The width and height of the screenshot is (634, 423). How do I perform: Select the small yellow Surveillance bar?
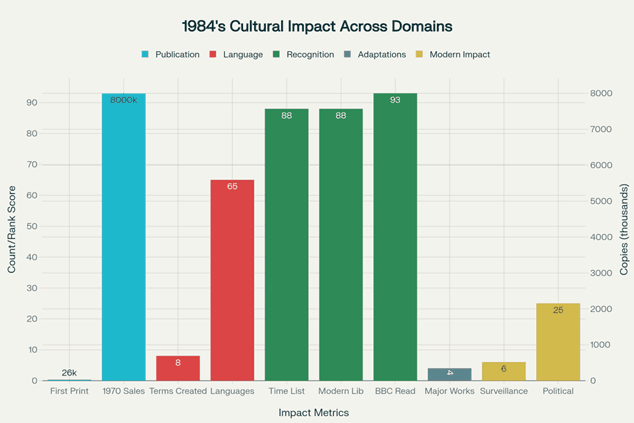(x=503, y=371)
